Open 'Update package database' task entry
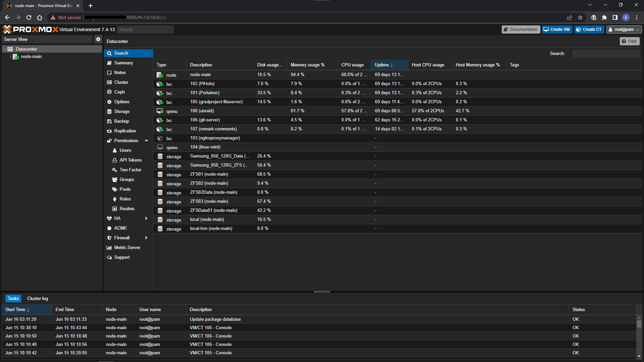This screenshot has width=644, height=362. pos(319,319)
